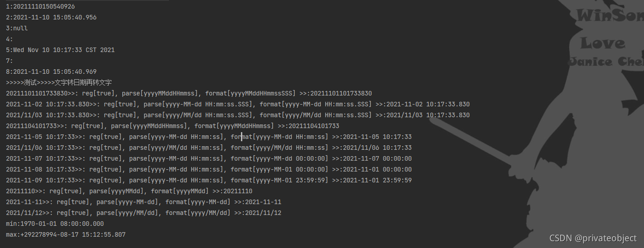Click the min:1970-01-01 08:00:00.000 line
Image resolution: width=644 pixels, height=248 pixels.
point(55,224)
